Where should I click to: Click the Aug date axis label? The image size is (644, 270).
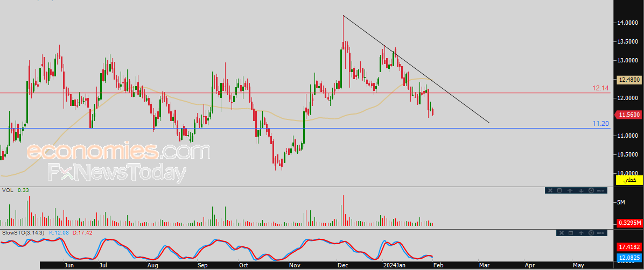point(153,266)
